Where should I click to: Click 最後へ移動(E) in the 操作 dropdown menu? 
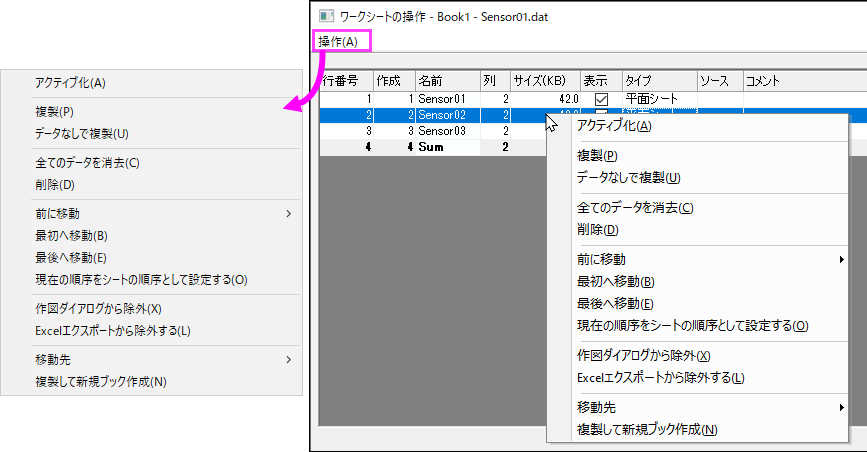click(71, 258)
